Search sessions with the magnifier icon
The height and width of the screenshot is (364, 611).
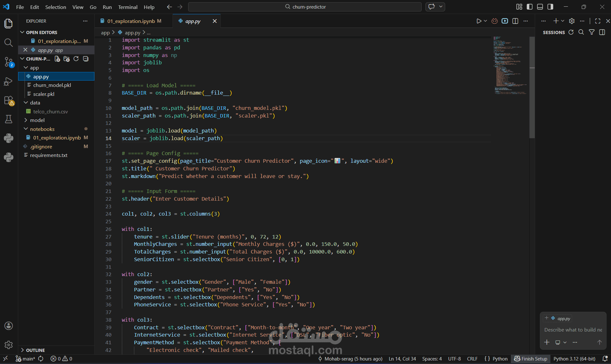[x=581, y=32]
